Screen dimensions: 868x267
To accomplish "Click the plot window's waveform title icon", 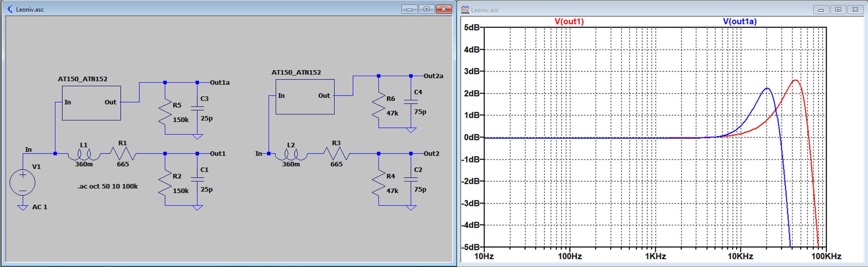I will pos(465,9).
